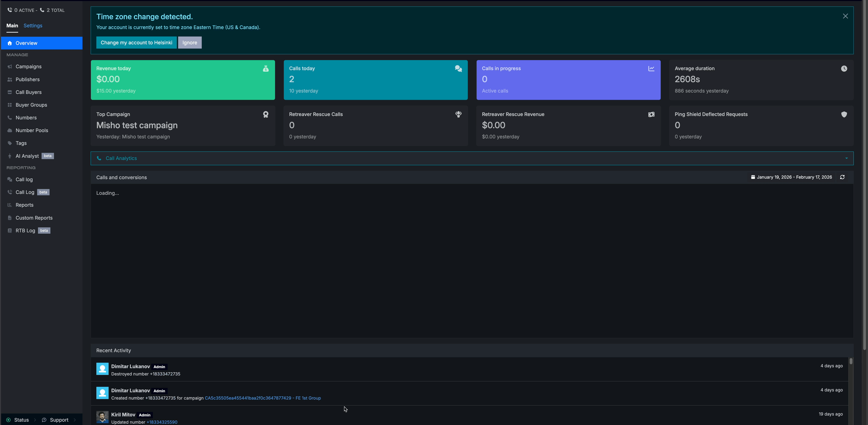
Task: Open the CA5c35505ea… FE 1st Group campaign link
Action: pos(263,398)
